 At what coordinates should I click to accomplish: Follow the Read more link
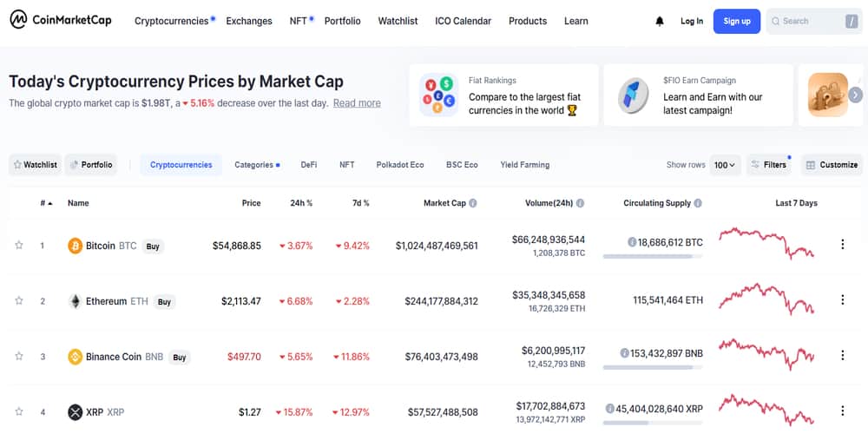click(x=357, y=103)
